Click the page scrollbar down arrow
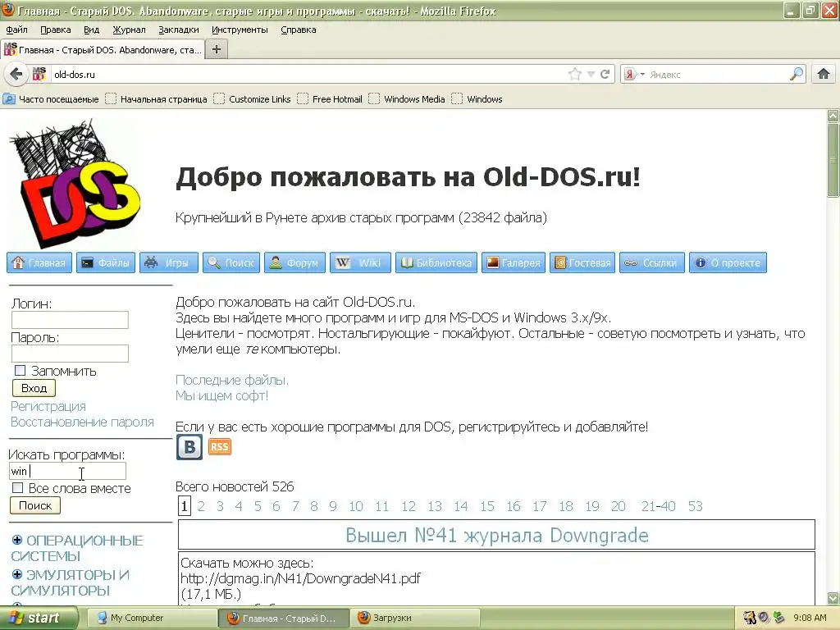Screen dimensions: 840x630 point(833,598)
